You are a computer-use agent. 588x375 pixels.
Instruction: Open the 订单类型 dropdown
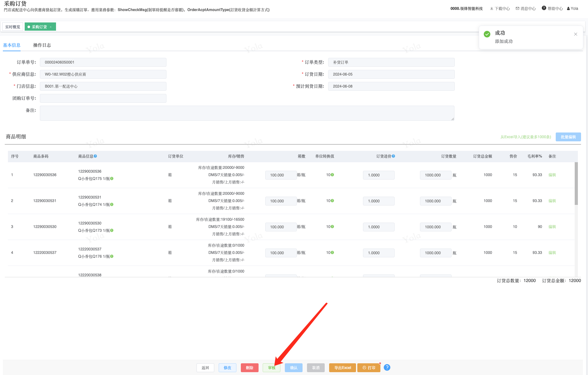tap(391, 62)
